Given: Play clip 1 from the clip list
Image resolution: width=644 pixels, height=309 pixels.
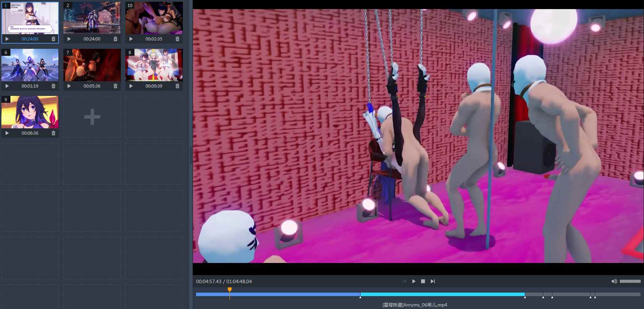Looking at the screenshot, I should point(7,39).
